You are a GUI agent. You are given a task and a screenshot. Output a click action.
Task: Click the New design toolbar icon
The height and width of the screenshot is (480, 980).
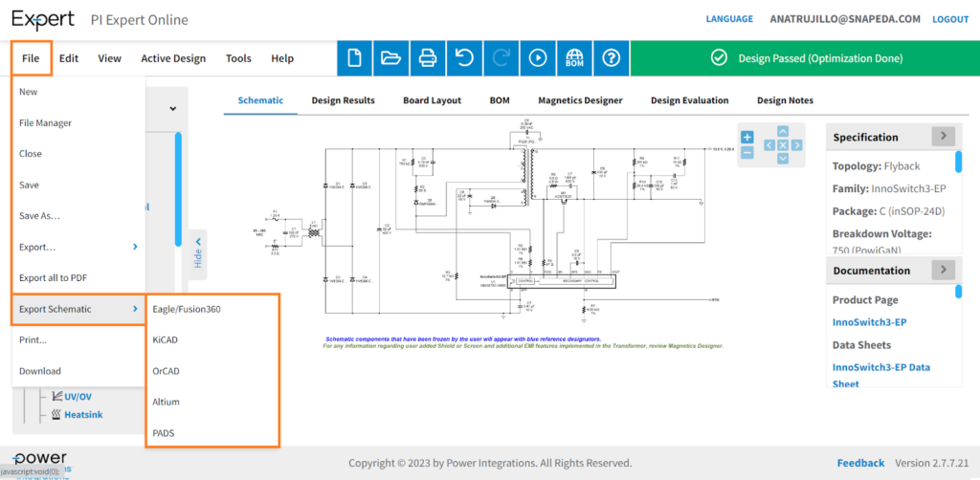[x=354, y=58]
